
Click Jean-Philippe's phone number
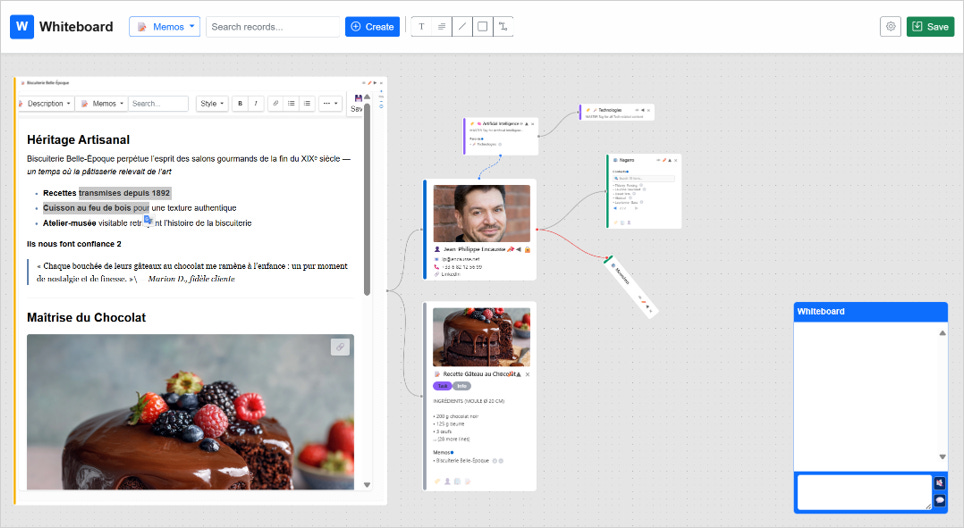462,267
